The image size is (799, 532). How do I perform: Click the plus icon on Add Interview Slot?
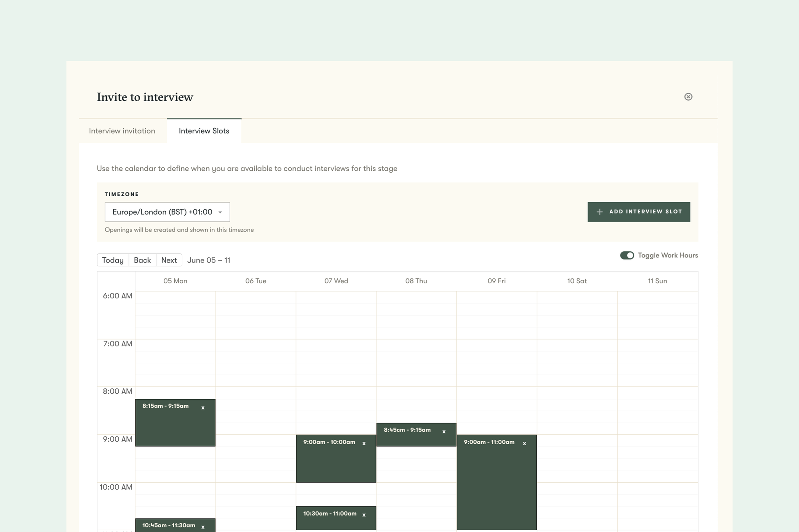click(x=599, y=211)
